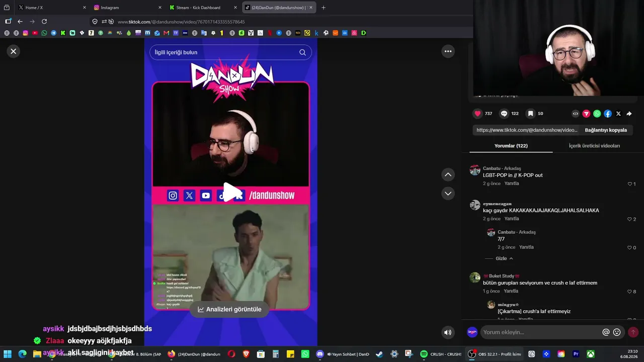This screenshot has height=362, width=644.
Task: Like the video with the heart icon
Action: [478, 114]
